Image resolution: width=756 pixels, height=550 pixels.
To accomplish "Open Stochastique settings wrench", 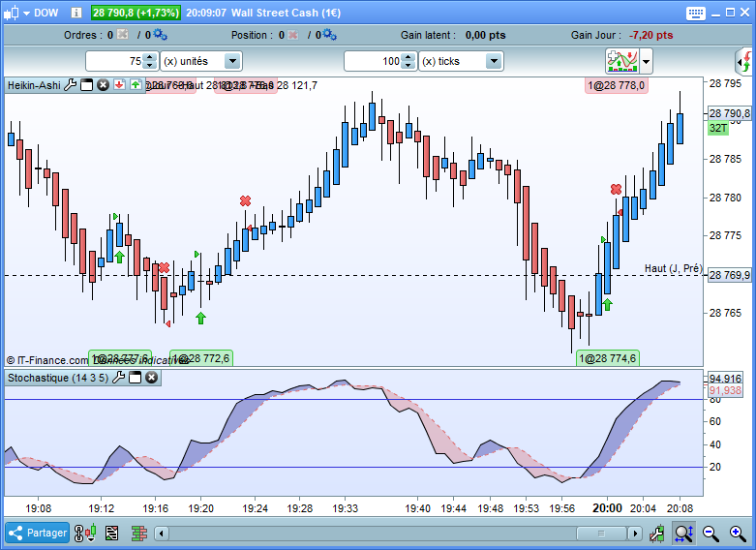I will [119, 378].
